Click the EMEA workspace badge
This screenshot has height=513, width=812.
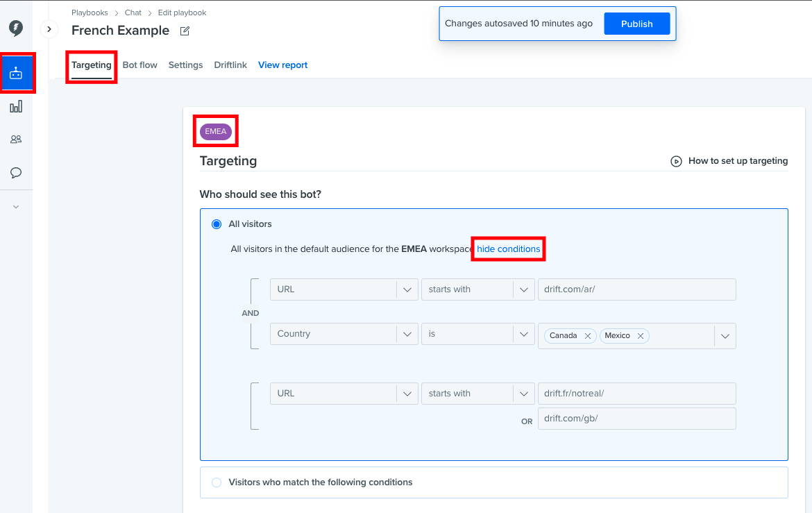[215, 132]
